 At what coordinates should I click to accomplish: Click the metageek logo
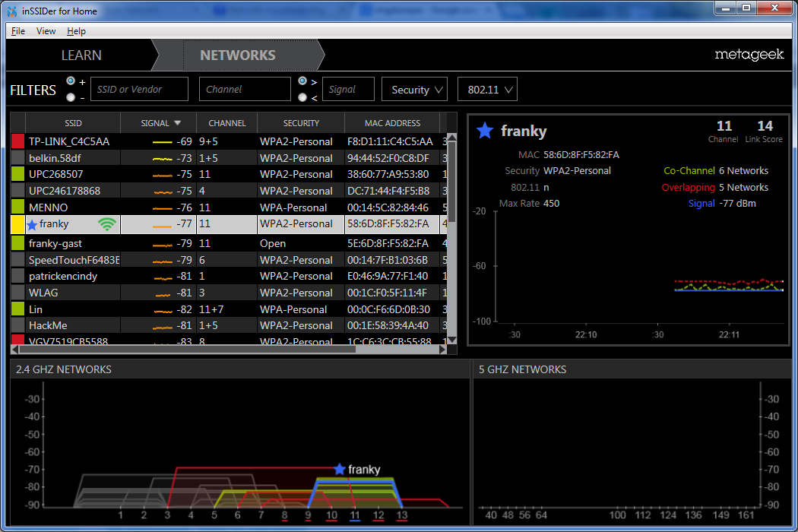[749, 55]
